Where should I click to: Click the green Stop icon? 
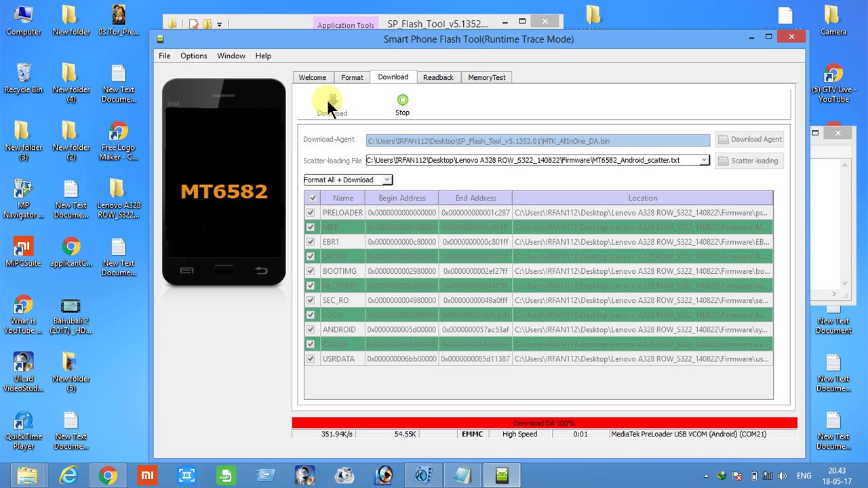coord(403,100)
